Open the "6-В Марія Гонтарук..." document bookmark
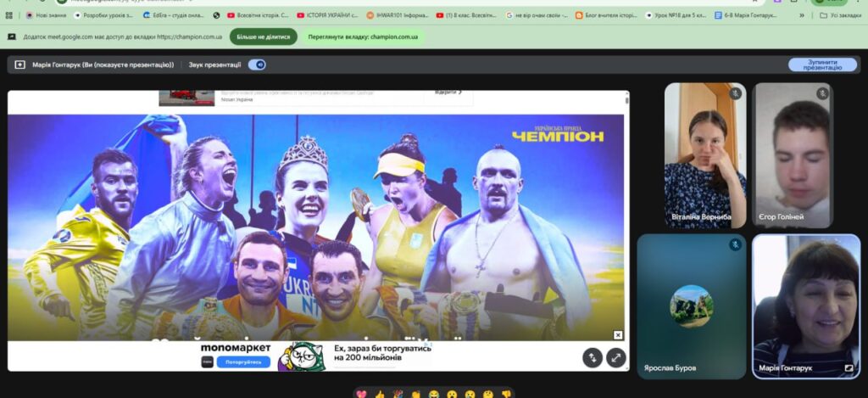Viewport: 868px width, 398px height. [746, 15]
